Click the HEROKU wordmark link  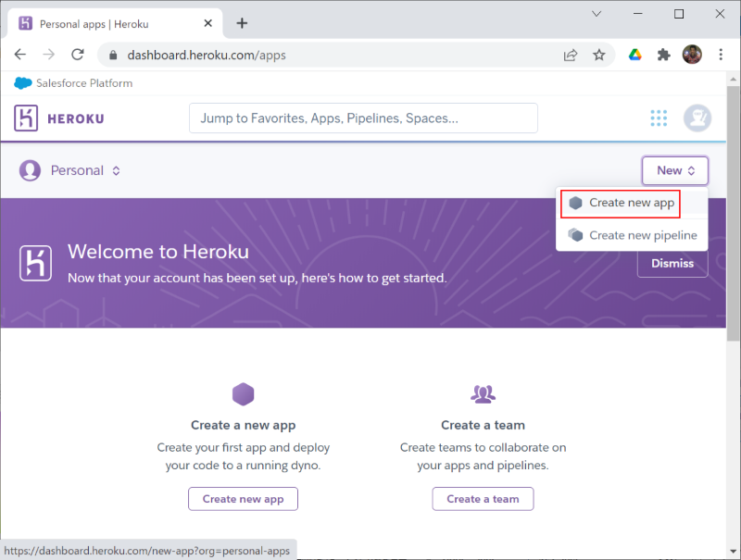click(x=76, y=119)
